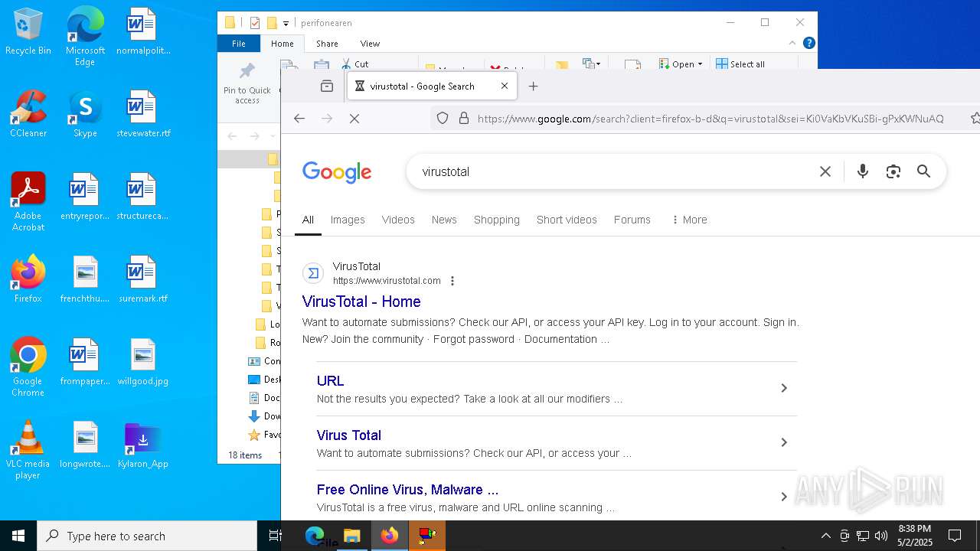Expand Free Online Virus sitelink chevron
Screen dimensions: 980x551
(x=784, y=497)
